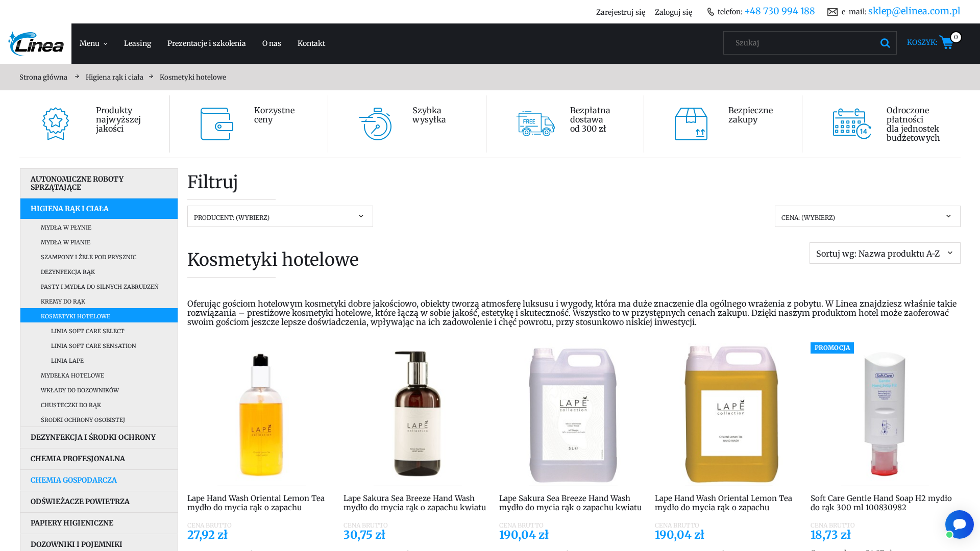
Task: Select Dezynfekcja rąk subcategory
Action: (68, 272)
